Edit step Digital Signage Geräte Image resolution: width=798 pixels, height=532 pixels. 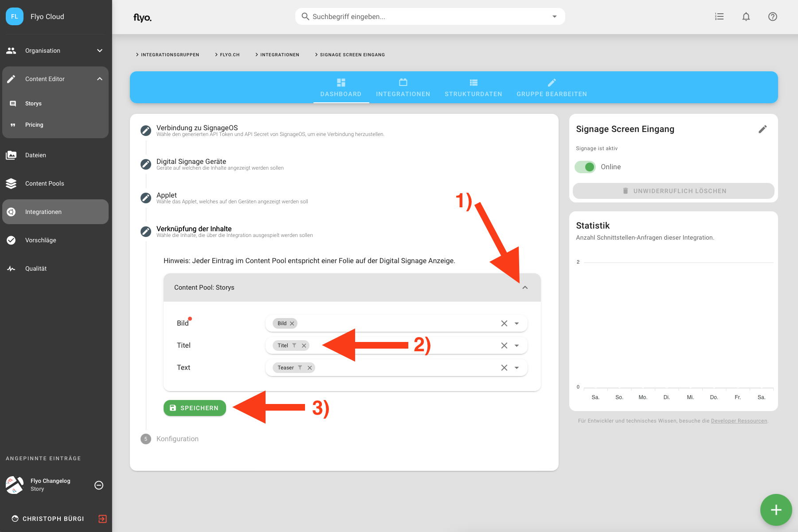(x=146, y=164)
